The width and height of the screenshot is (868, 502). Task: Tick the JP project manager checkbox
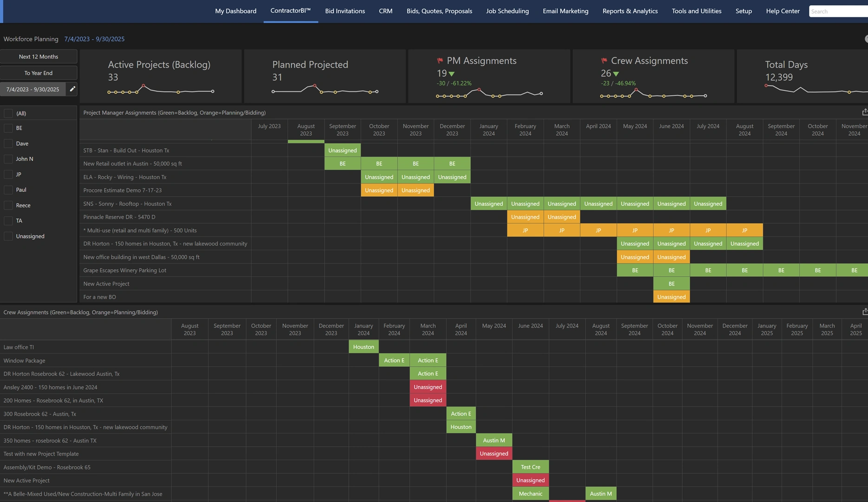click(8, 175)
